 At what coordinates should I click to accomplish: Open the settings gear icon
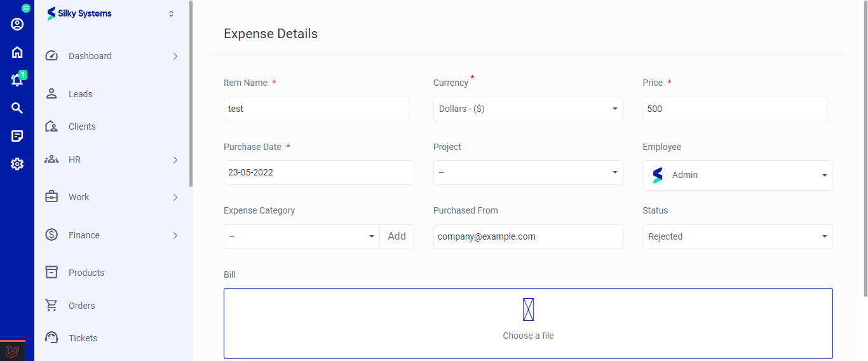(x=17, y=164)
